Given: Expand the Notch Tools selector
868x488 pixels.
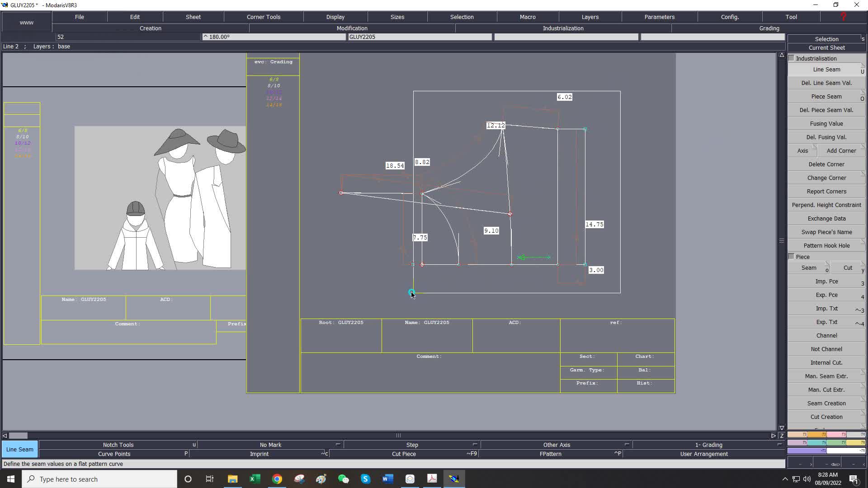Looking at the screenshot, I should 118,445.
